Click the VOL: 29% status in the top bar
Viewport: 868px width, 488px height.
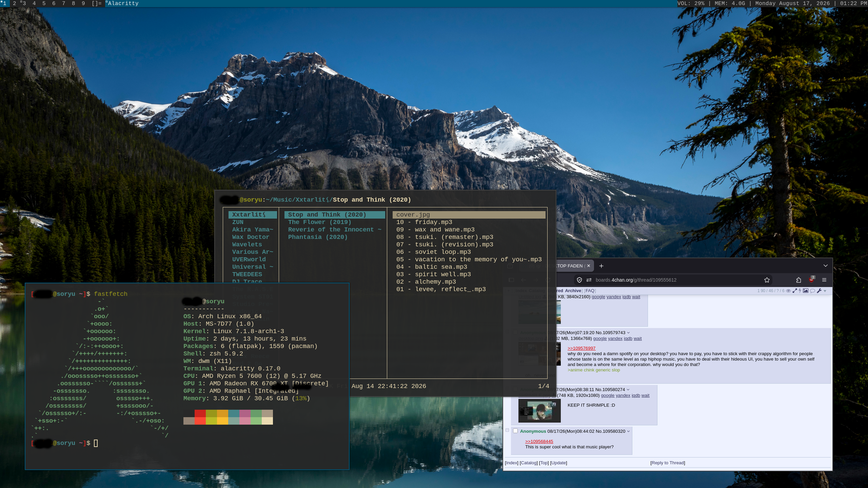[x=691, y=3]
